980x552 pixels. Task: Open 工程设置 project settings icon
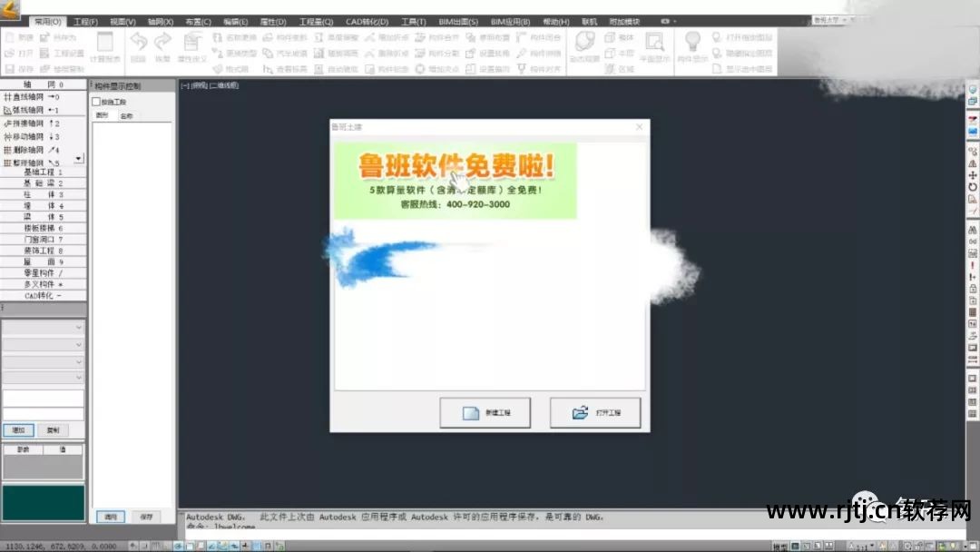(44, 54)
